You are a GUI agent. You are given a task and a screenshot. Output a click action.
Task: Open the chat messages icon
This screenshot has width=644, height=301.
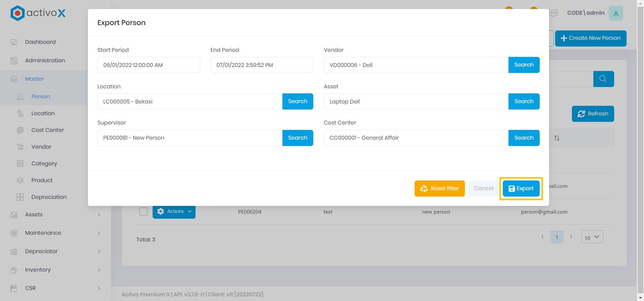pos(553,13)
